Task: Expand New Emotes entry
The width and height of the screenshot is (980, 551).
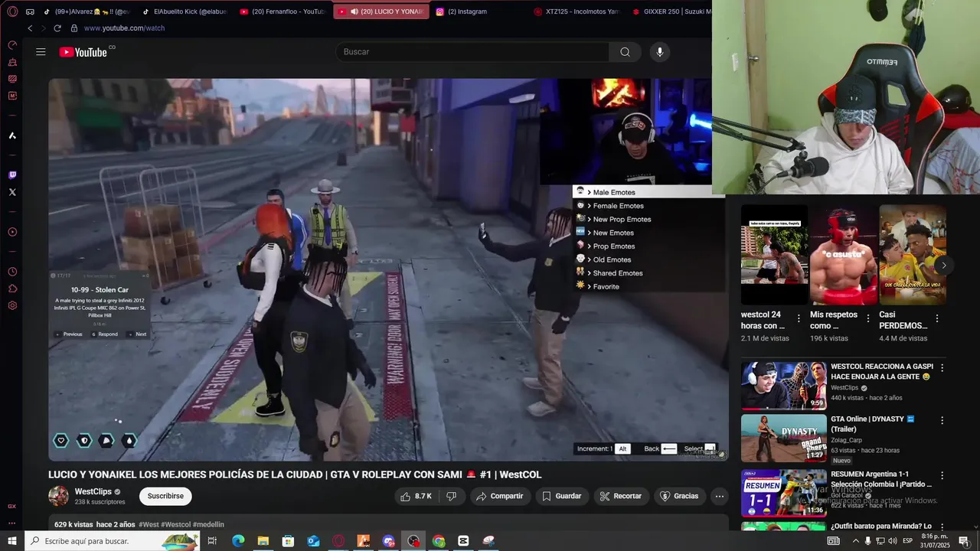Action: [x=648, y=233]
